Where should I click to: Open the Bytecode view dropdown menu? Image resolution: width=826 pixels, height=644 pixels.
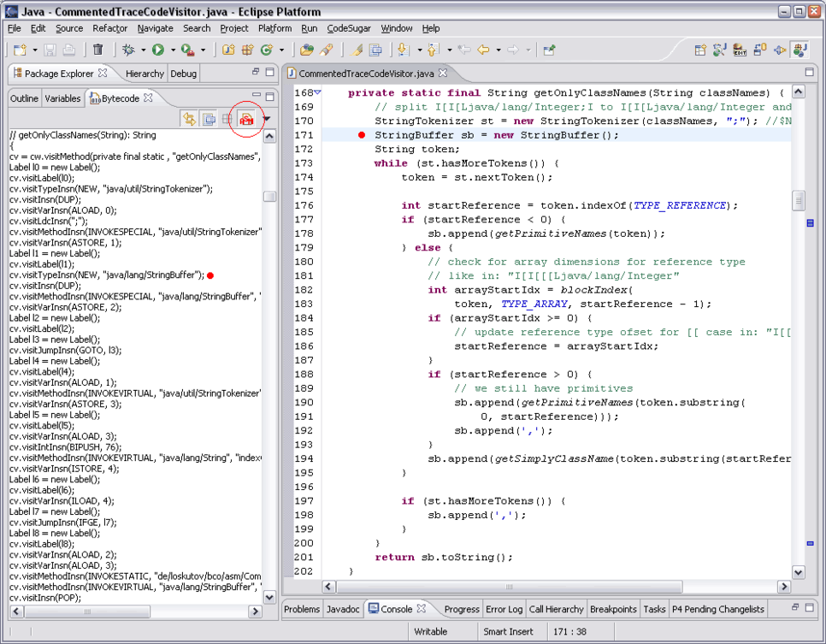click(x=267, y=119)
